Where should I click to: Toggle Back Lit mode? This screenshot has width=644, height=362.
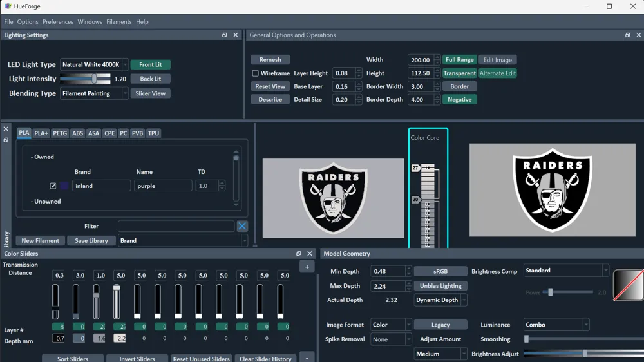(x=150, y=79)
